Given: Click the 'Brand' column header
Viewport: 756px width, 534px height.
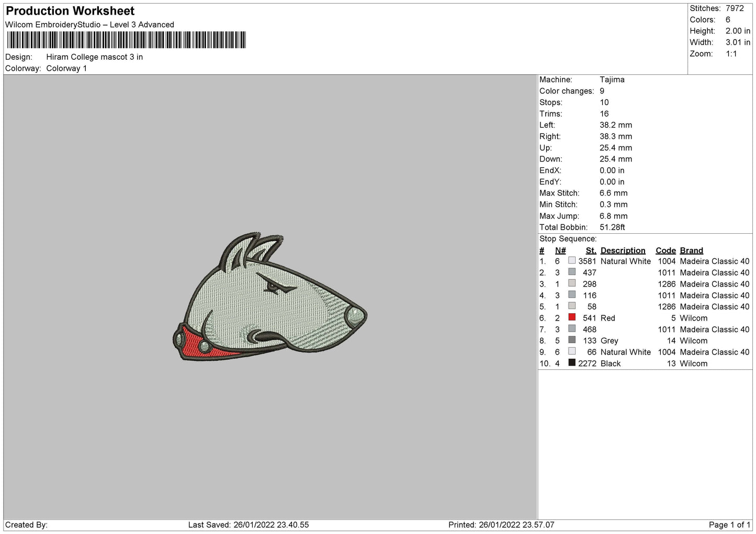Looking at the screenshot, I should point(692,251).
